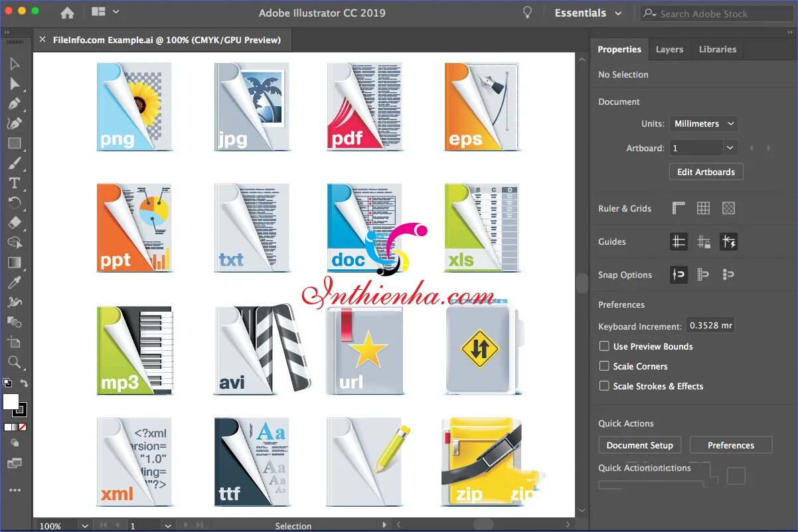Switch to the Layers tab

point(669,49)
